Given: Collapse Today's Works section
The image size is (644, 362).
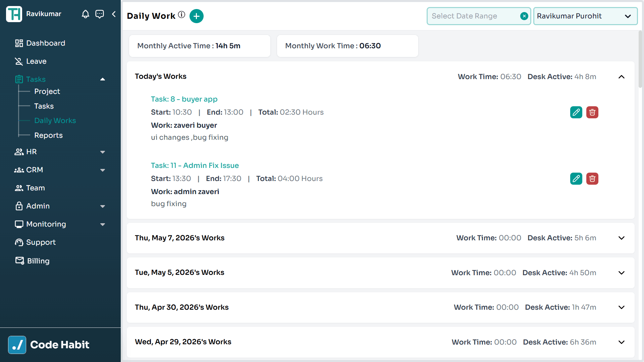Looking at the screenshot, I should [x=622, y=77].
